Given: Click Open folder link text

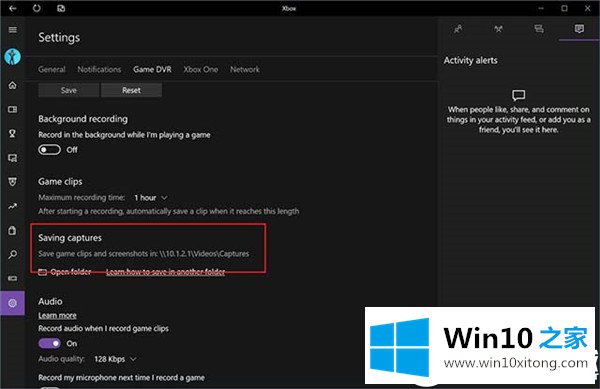Looking at the screenshot, I should [71, 272].
